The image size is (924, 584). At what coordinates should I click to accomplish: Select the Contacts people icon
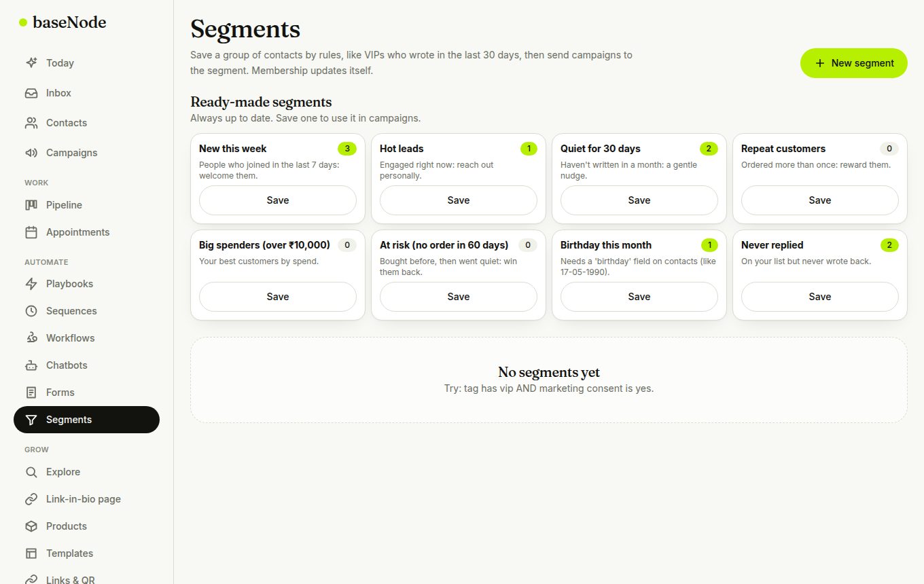31,123
